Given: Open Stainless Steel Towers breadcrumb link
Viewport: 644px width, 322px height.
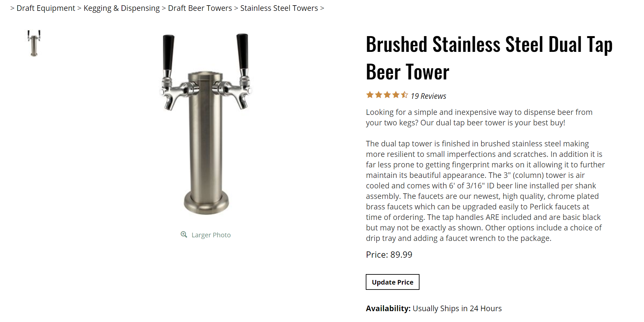Looking at the screenshot, I should point(279,8).
